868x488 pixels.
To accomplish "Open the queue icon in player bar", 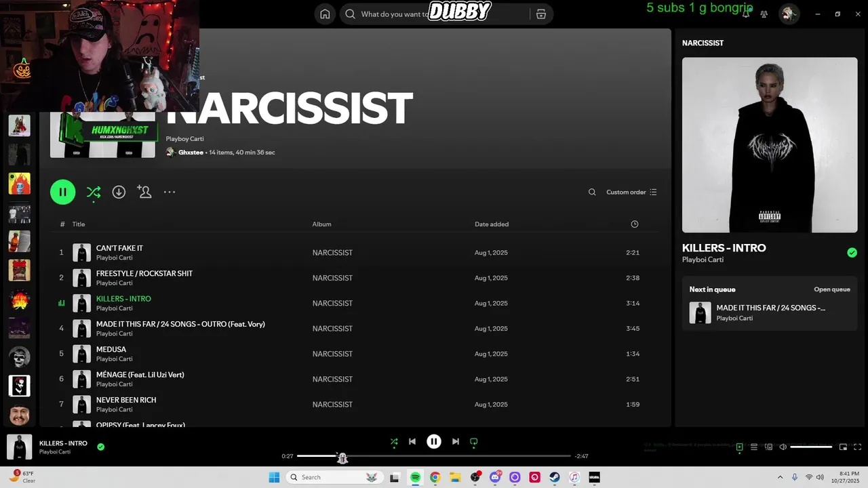I will pyautogui.click(x=754, y=447).
